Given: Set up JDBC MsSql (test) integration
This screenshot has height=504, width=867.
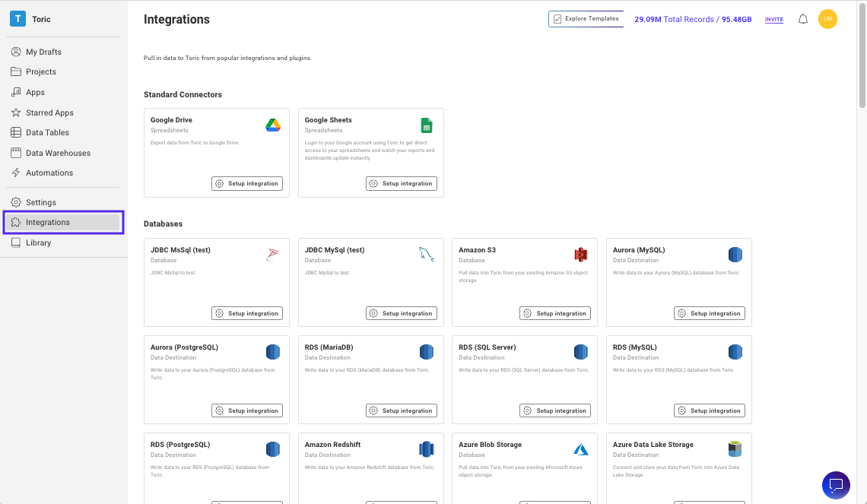Looking at the screenshot, I should tap(247, 313).
